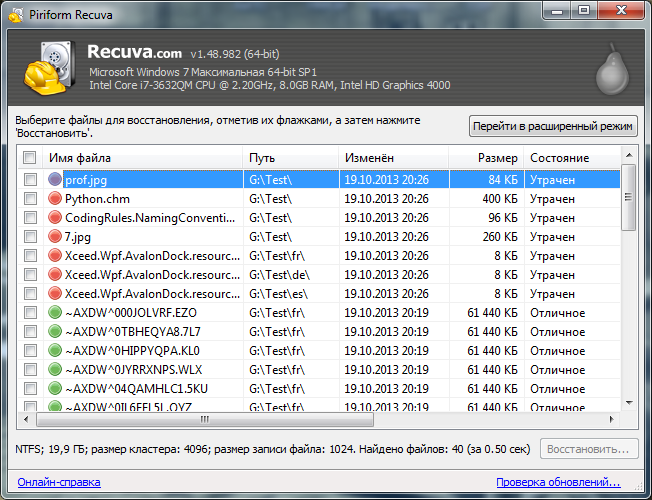Click the file name ~AXDW^04QAMHLC1.5KU
Image resolution: width=652 pixels, height=500 pixels.
(136, 389)
